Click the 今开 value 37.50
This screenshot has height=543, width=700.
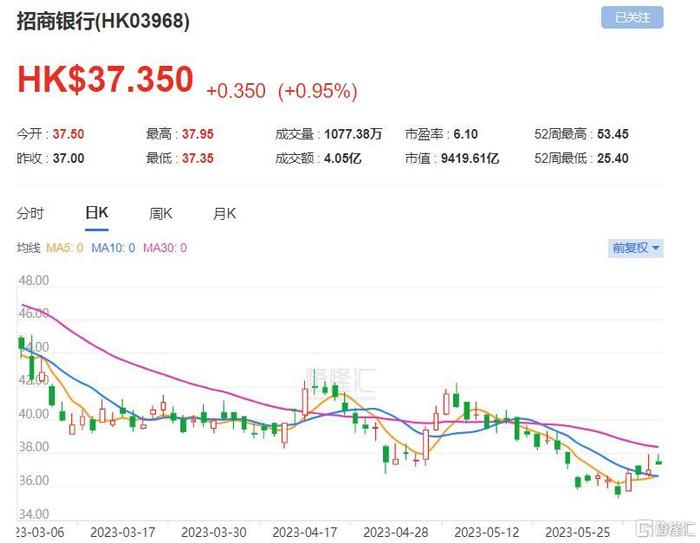[68, 134]
